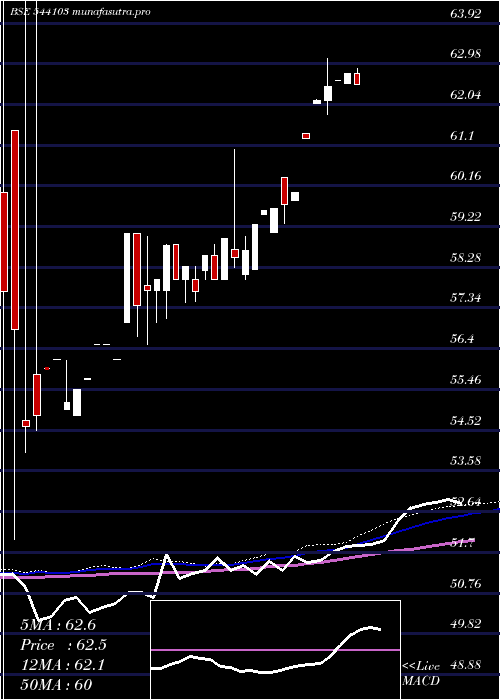Click the MACD inset chart panel
This screenshot has width=500, height=700.
pyautogui.click(x=275, y=650)
